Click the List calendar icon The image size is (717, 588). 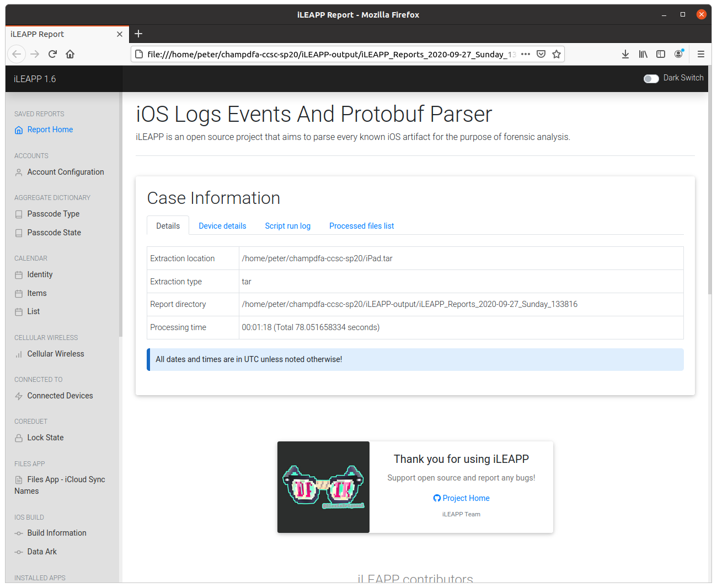coord(19,312)
